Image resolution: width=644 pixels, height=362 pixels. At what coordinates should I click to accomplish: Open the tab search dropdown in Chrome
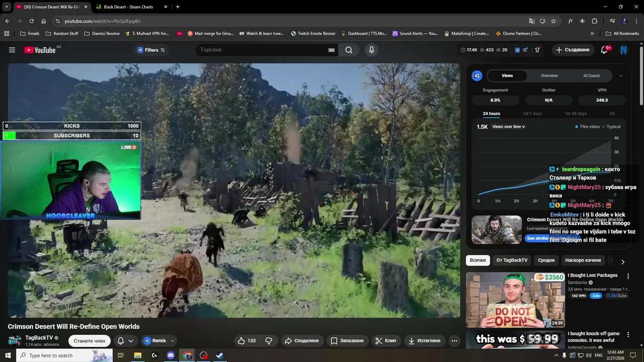(x=7, y=7)
